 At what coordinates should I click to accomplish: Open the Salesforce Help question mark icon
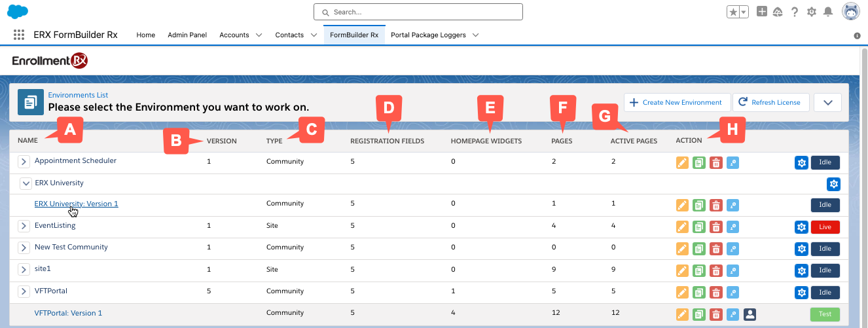tap(795, 12)
